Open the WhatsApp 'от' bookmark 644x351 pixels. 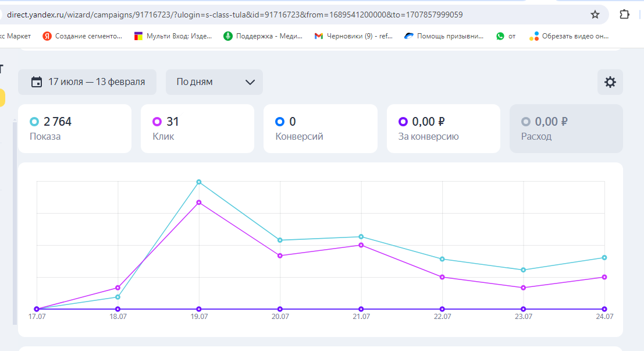506,36
